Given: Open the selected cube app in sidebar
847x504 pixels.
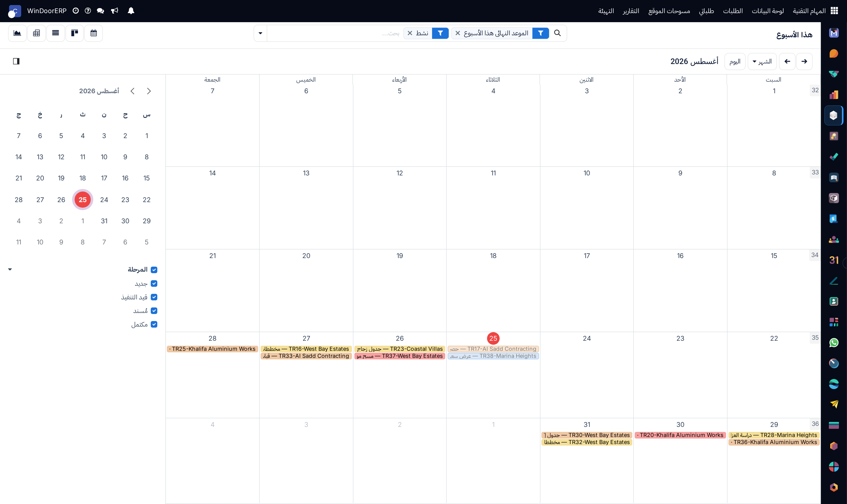Looking at the screenshot, I should 834,115.
